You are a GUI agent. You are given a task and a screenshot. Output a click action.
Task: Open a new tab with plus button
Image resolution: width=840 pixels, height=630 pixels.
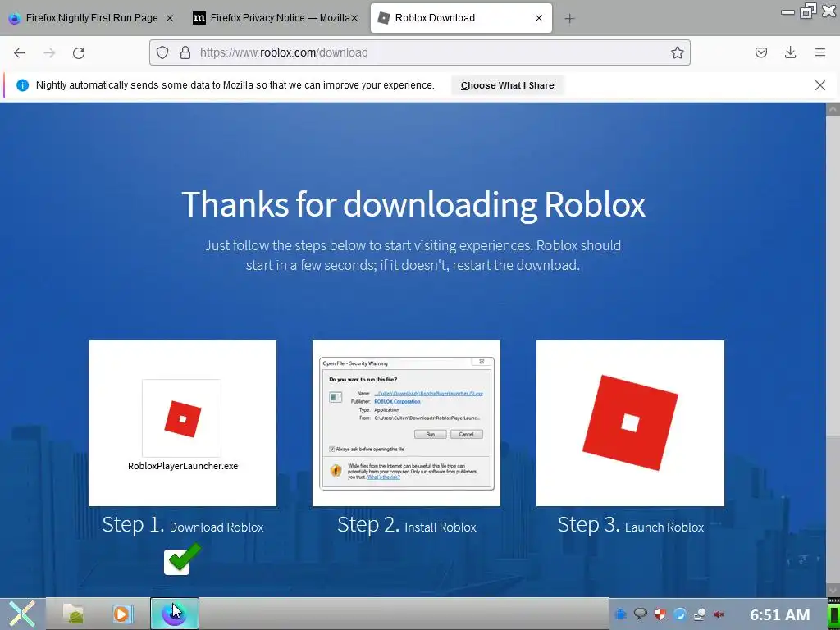[569, 19]
